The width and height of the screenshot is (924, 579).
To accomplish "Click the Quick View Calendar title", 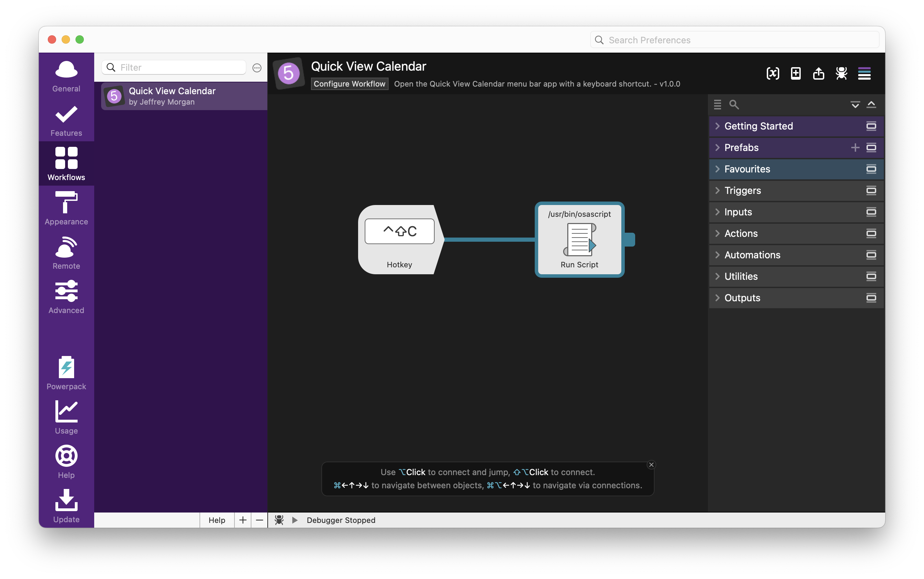I will (x=368, y=66).
